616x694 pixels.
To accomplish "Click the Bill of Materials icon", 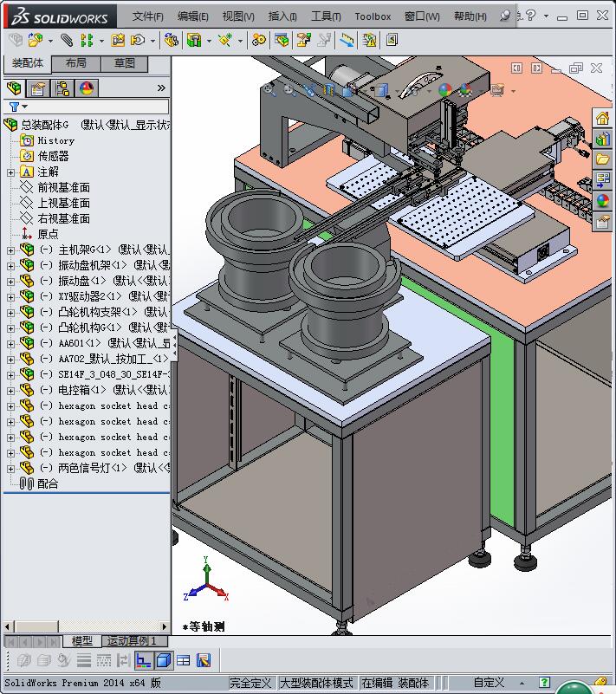I will [x=282, y=40].
